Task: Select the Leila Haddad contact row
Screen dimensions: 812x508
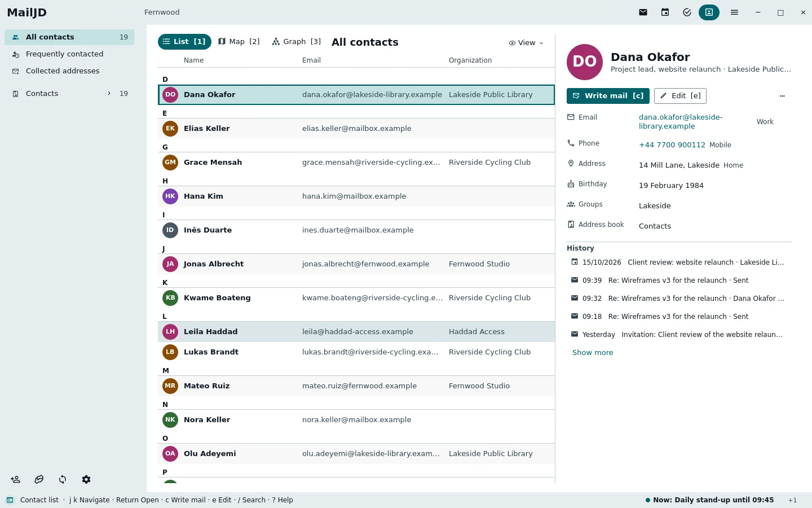Action: click(356, 332)
